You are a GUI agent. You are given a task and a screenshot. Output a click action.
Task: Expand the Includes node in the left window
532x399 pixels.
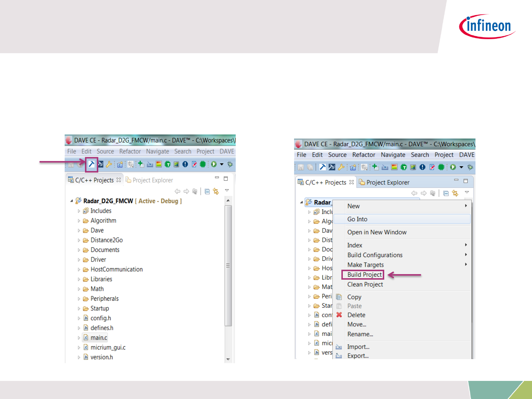[79, 211]
